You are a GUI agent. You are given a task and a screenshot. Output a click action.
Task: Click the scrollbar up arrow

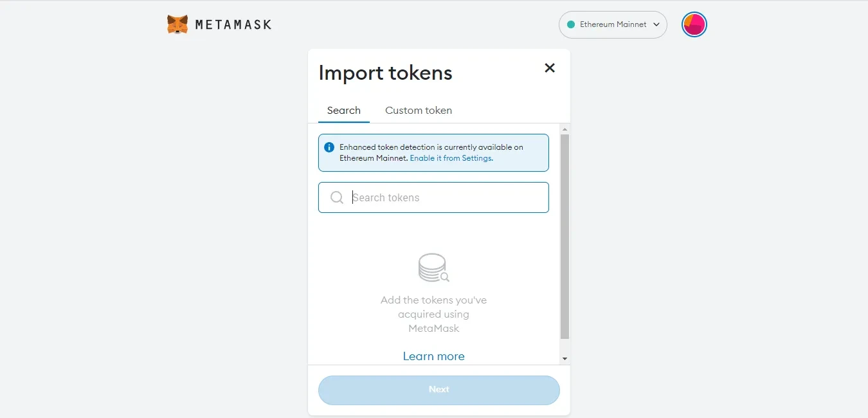(x=565, y=129)
